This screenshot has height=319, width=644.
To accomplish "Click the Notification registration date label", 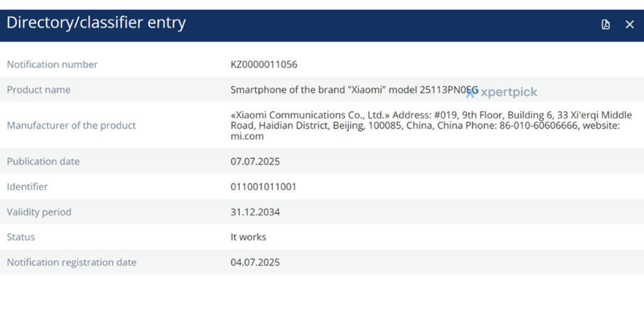I will pos(71,262).
